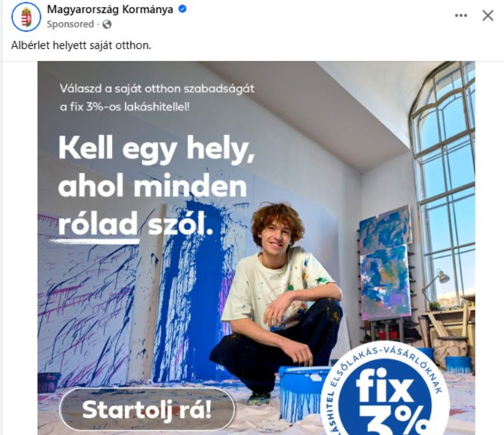Image resolution: width=504 pixels, height=435 pixels.
Task: Click the "Válaszd a saját otthon szabadságát" line
Action: click(157, 88)
